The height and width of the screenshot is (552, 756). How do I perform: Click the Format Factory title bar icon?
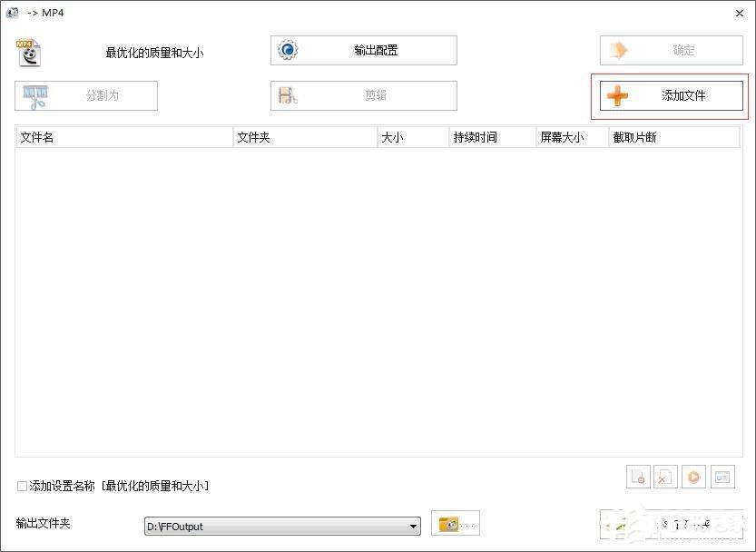click(x=12, y=13)
